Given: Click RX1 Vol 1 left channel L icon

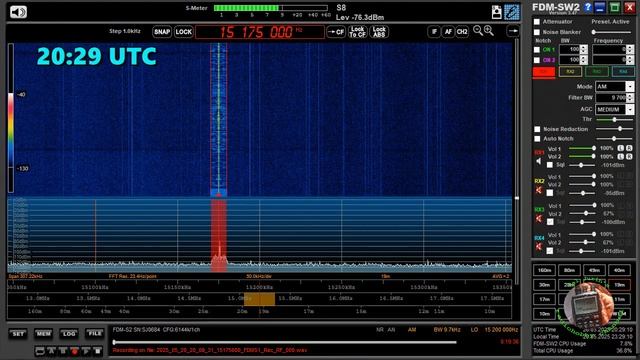Looking at the screenshot, I should [621, 148].
